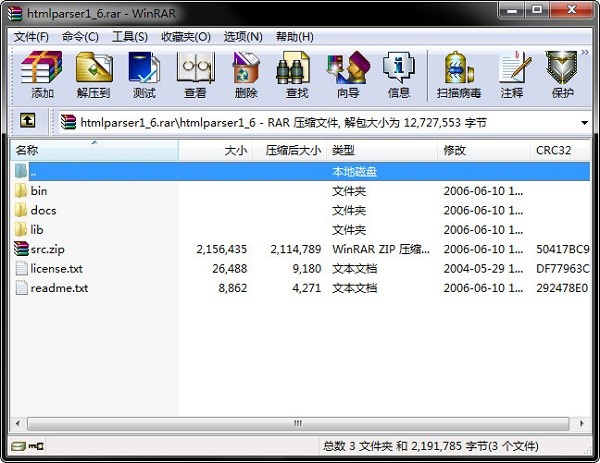Image resolution: width=600 pixels, height=463 pixels.
Task: Click the bin folder icon
Action: [x=21, y=191]
